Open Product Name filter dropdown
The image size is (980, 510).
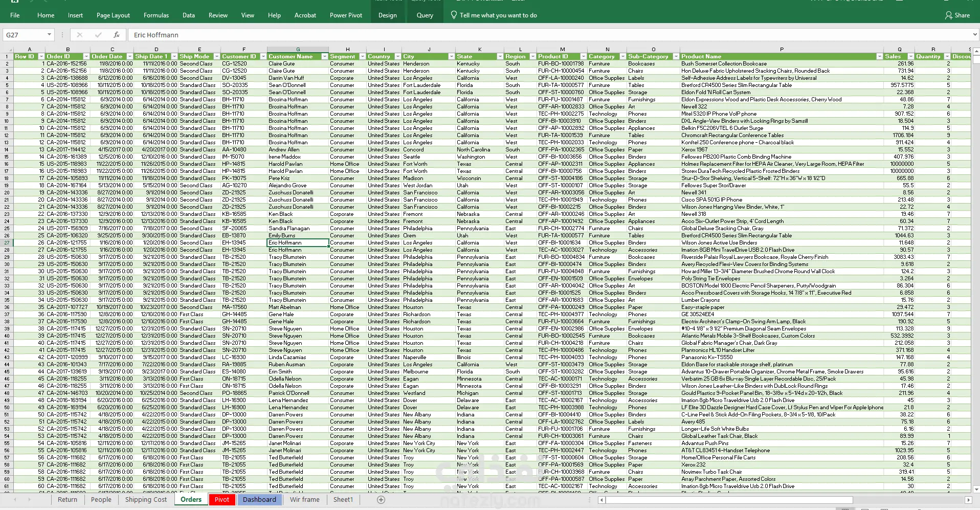[880, 56]
